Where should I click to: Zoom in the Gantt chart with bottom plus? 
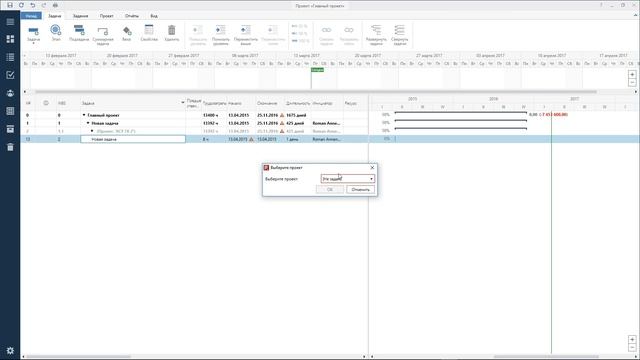click(632, 340)
